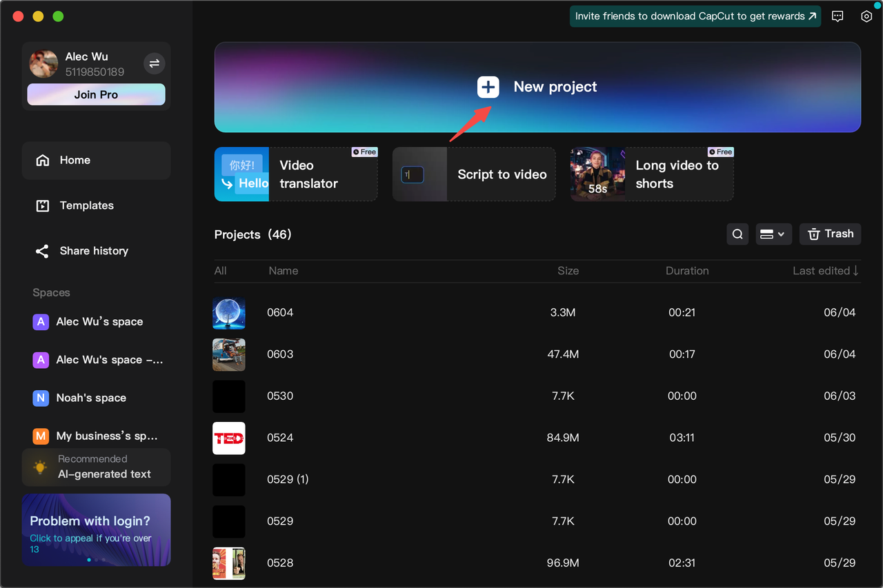Click the user name Alec Wu
Image resolution: width=883 pixels, height=588 pixels.
[87, 57]
